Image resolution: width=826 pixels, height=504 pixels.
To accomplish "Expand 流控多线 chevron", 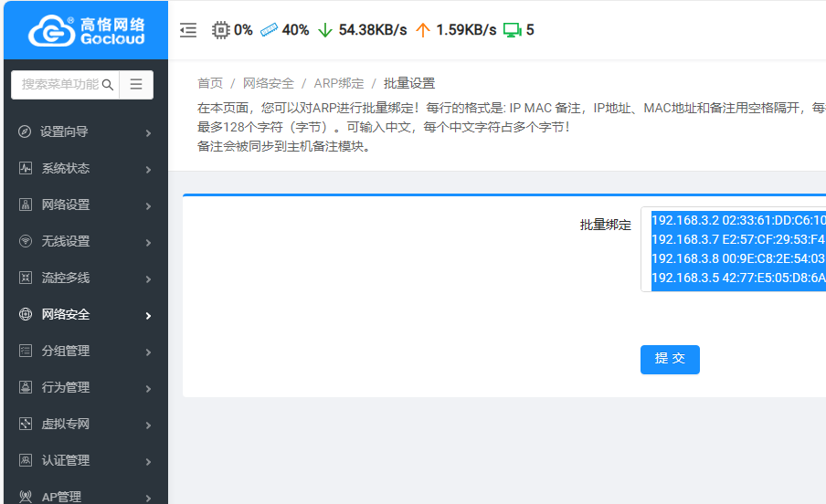I will click(x=149, y=279).
